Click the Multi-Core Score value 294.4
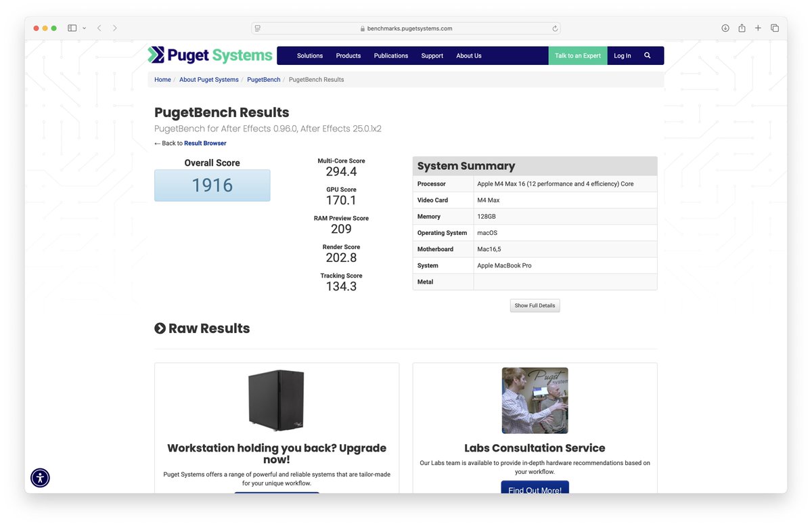 pos(341,172)
